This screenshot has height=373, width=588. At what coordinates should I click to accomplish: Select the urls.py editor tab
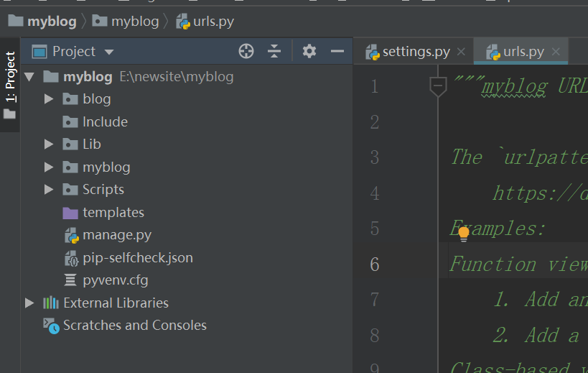(523, 52)
